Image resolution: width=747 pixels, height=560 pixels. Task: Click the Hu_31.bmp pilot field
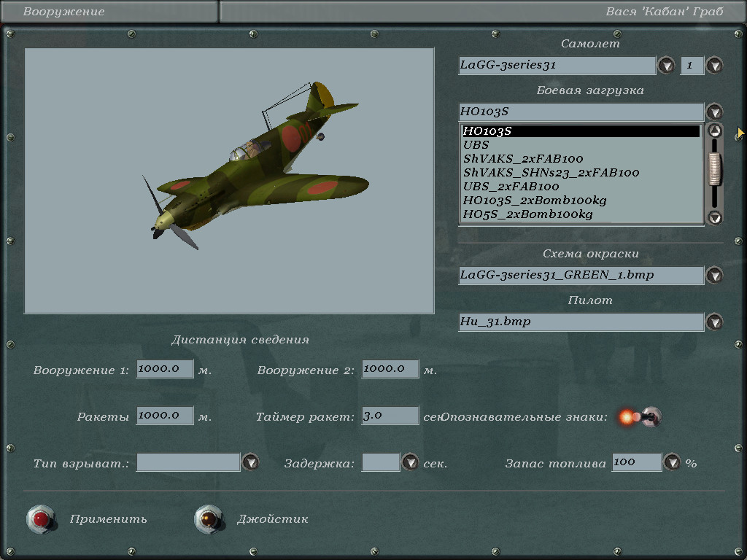pos(581,322)
